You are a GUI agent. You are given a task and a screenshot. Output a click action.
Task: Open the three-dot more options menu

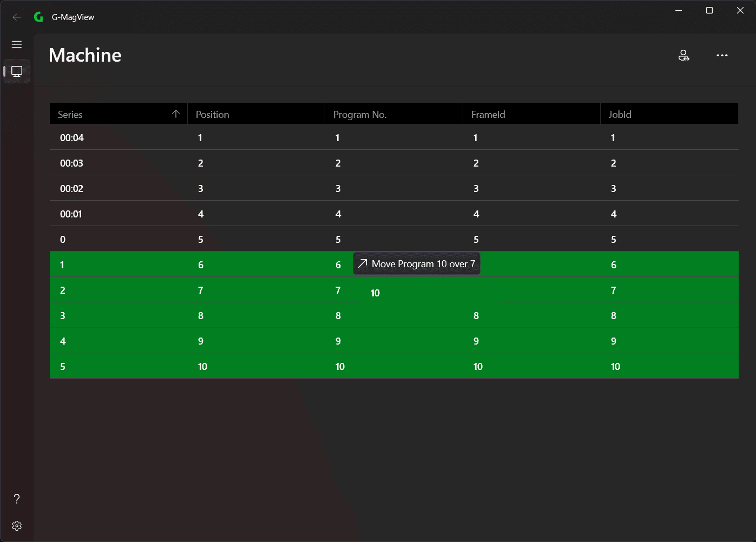pos(722,55)
